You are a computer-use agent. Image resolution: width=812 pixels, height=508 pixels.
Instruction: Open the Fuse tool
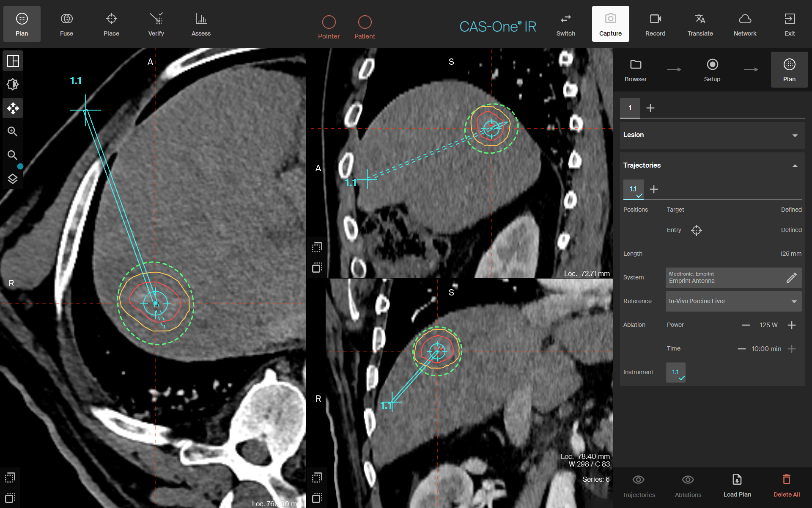point(67,24)
